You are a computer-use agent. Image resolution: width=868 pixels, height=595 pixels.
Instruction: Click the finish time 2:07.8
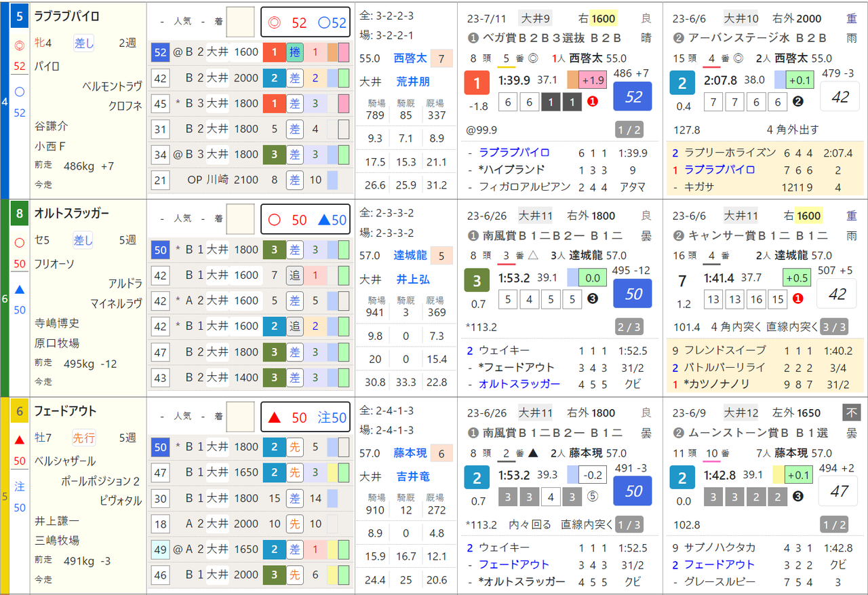tap(722, 80)
